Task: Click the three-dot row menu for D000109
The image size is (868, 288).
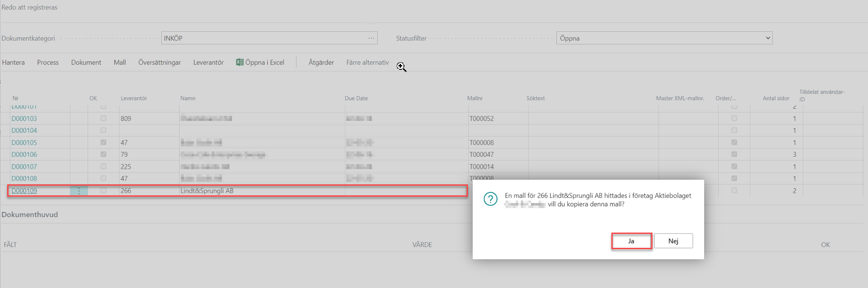Action: [79, 191]
